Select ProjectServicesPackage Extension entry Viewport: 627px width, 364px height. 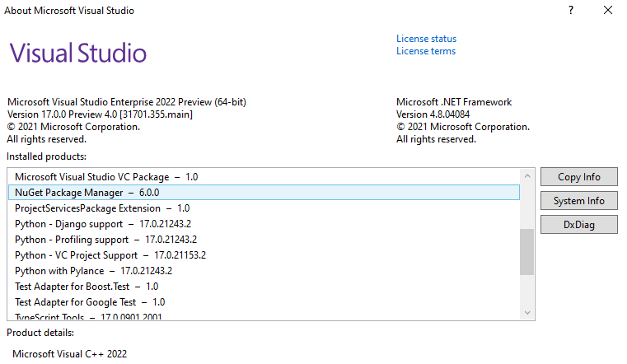pos(264,208)
